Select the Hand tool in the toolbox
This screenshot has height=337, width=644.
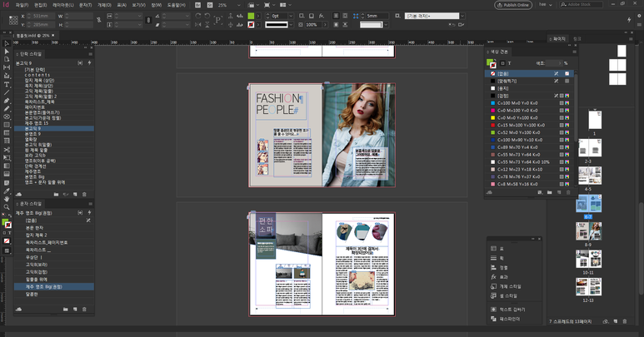tap(7, 198)
